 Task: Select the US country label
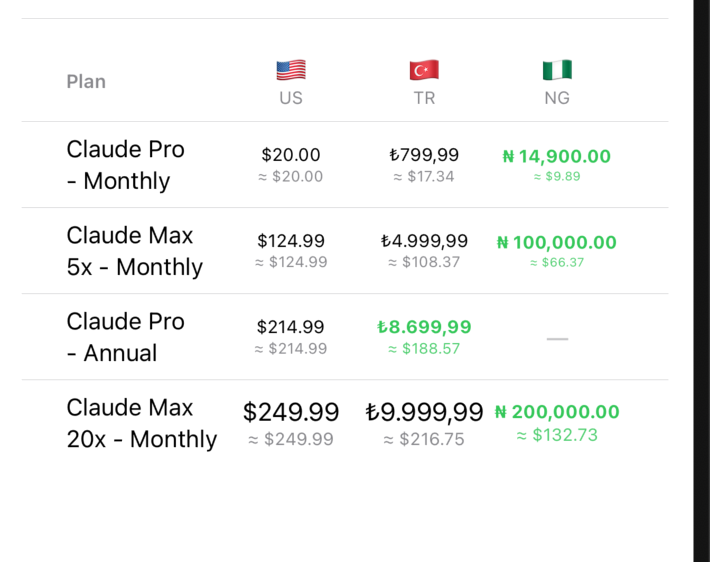tap(291, 98)
